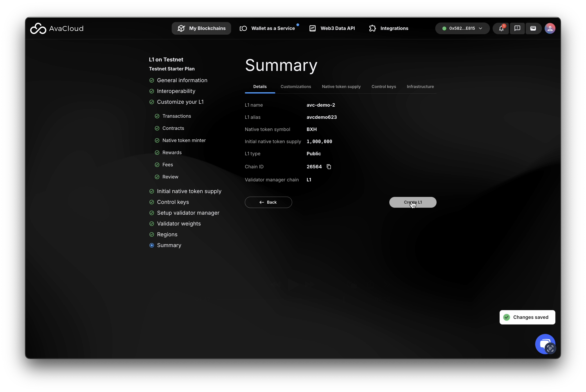Viewport: 586px width, 392px height.
Task: Click the Back button
Action: [268, 202]
